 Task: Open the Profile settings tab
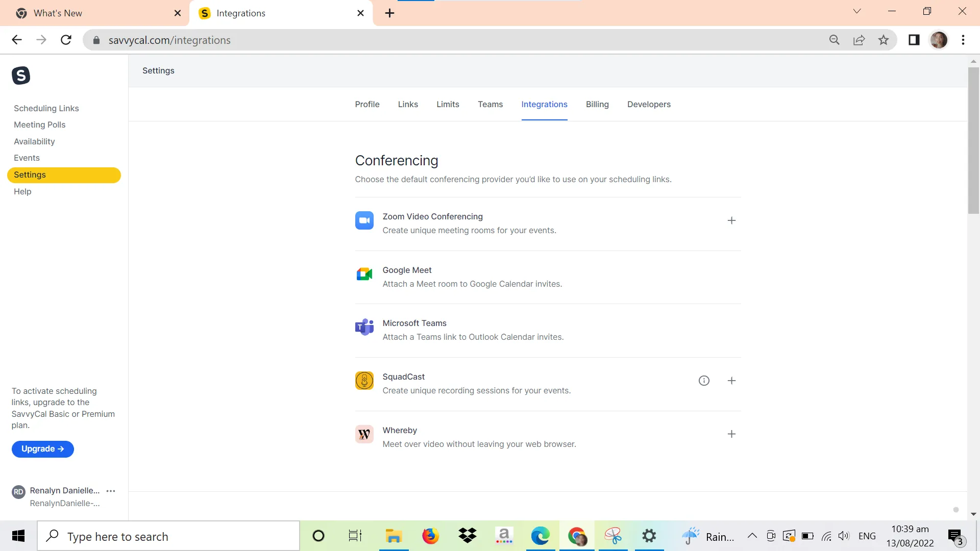click(x=367, y=104)
